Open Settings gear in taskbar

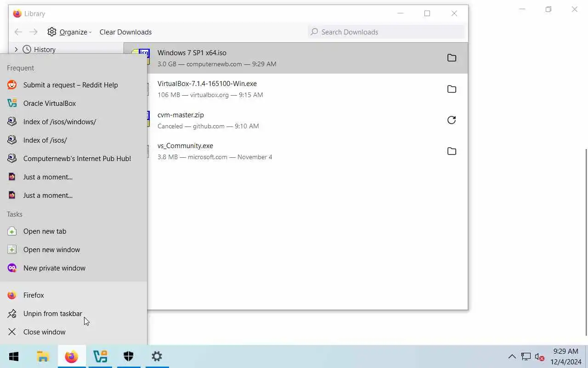click(x=157, y=356)
